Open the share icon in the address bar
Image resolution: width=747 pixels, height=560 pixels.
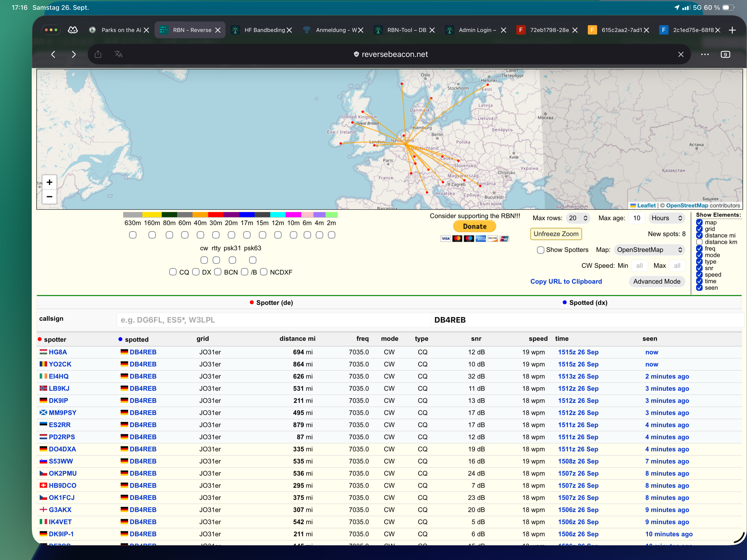point(98,54)
